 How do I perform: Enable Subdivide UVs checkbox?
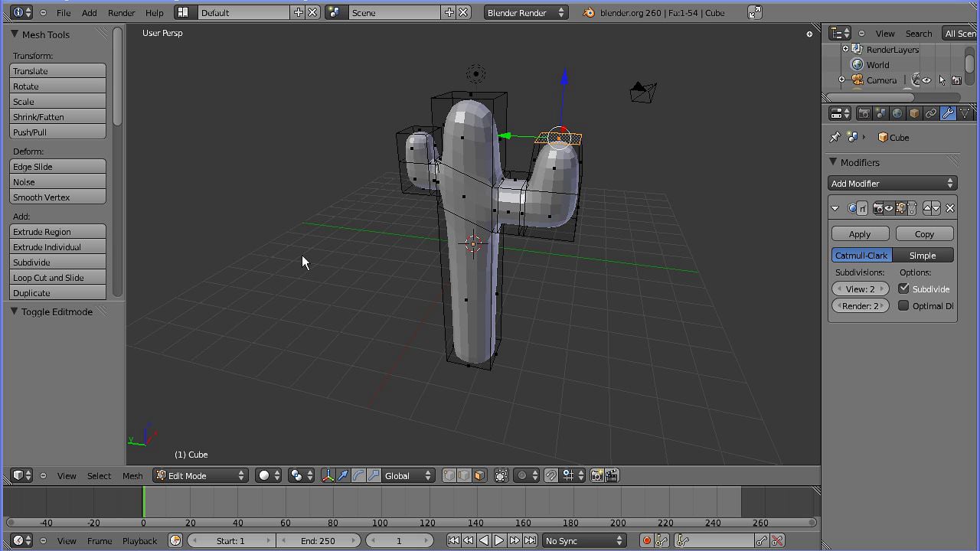(903, 289)
